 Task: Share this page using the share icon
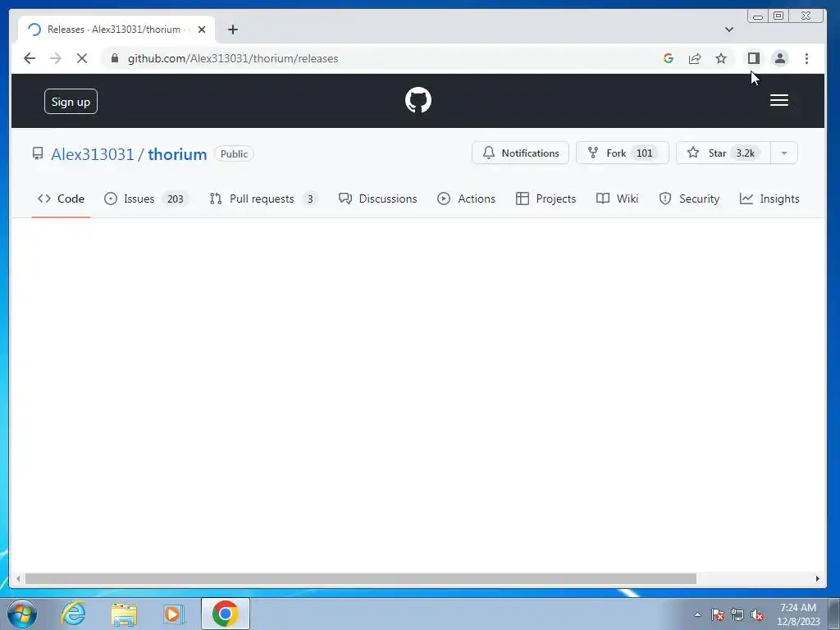(x=695, y=58)
